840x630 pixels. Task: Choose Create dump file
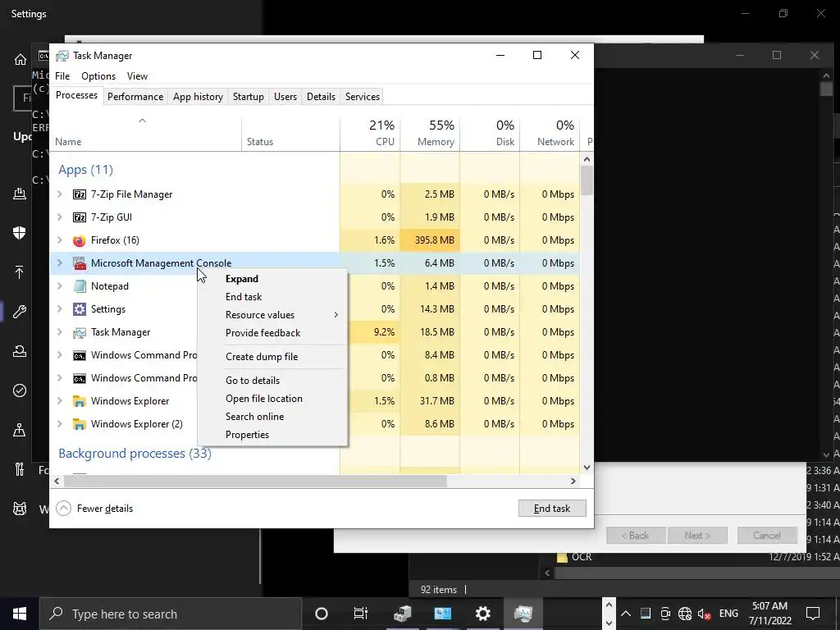tap(272, 357)
